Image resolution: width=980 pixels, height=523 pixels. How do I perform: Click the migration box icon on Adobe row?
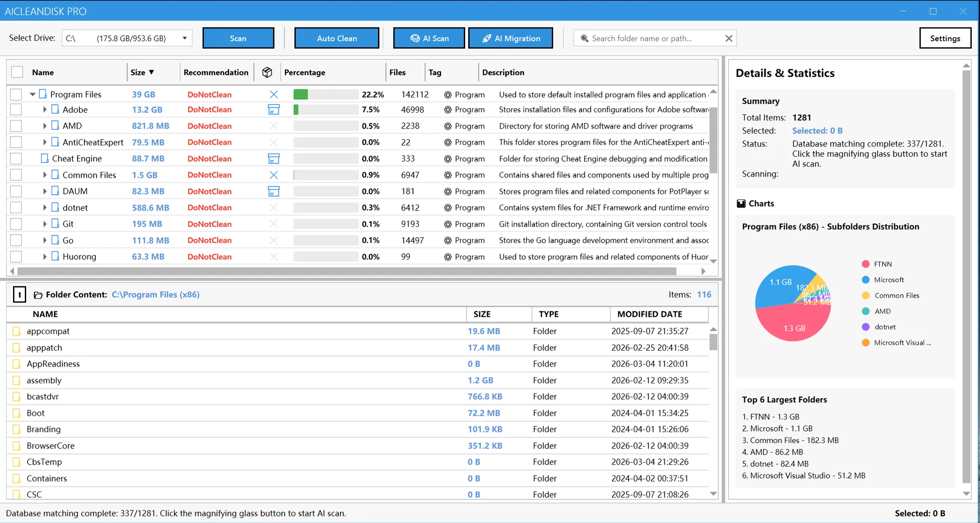tap(274, 109)
